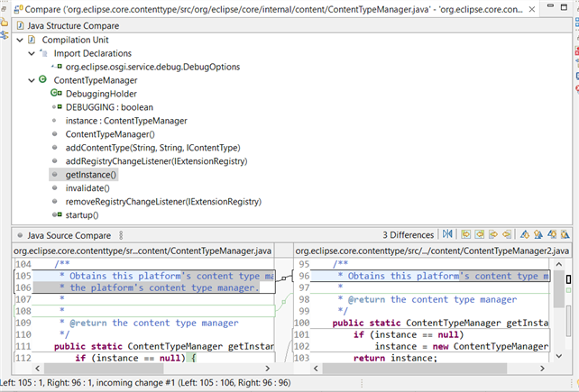This screenshot has width=579, height=392.
Task: Click the Java Source Compare pane header
Action: (69, 235)
